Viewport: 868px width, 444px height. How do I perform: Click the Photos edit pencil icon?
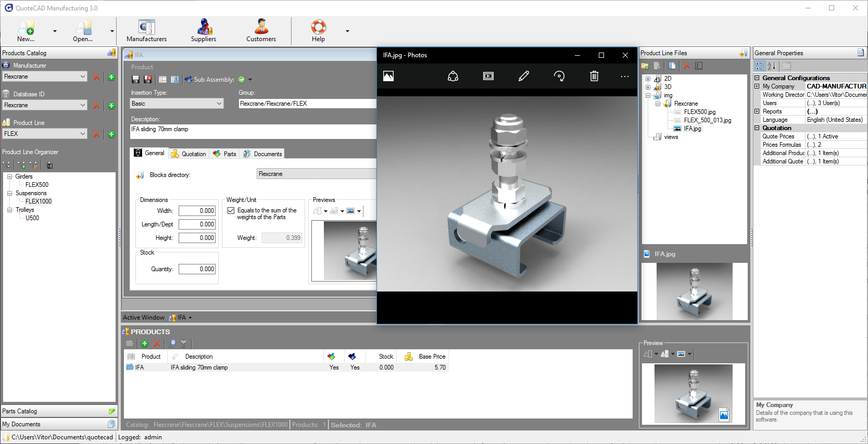[x=524, y=76]
